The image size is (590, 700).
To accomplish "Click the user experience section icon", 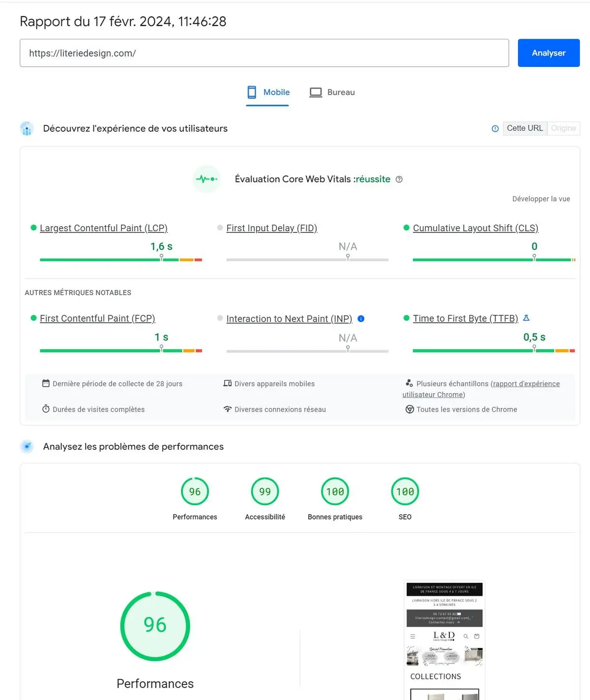I will [27, 129].
